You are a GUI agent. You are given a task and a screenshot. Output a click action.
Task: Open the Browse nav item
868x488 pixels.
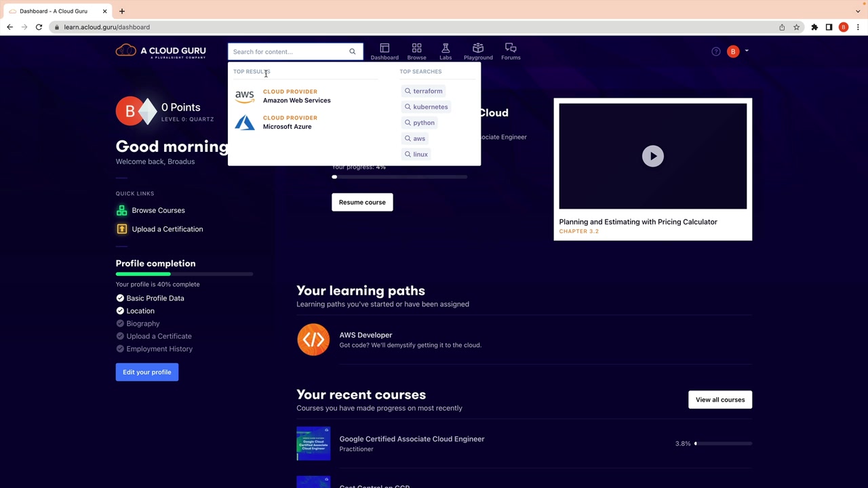(x=416, y=52)
